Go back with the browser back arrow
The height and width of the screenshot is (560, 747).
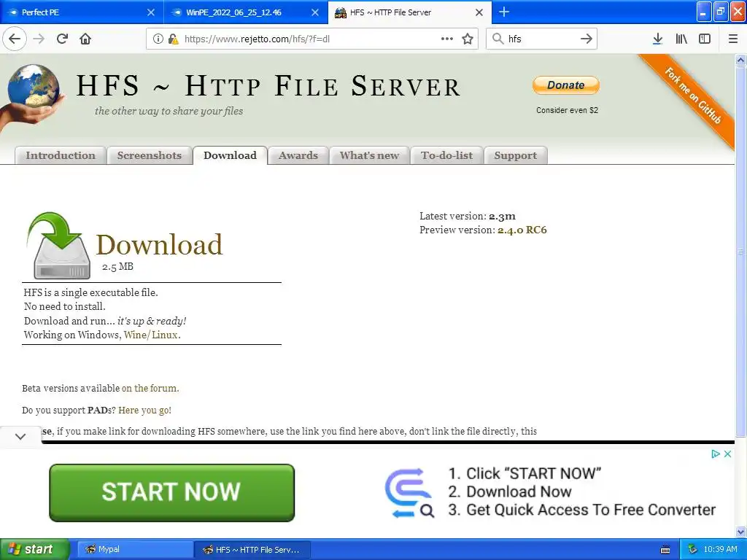(x=15, y=39)
